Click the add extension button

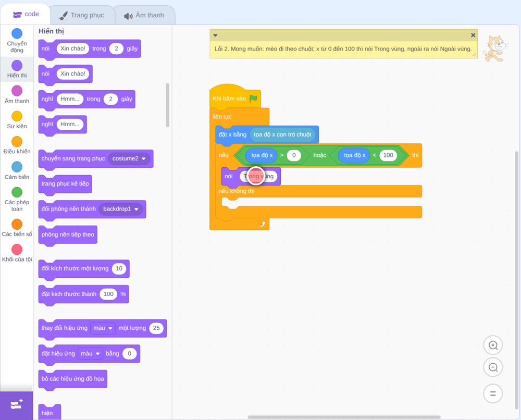(x=17, y=405)
